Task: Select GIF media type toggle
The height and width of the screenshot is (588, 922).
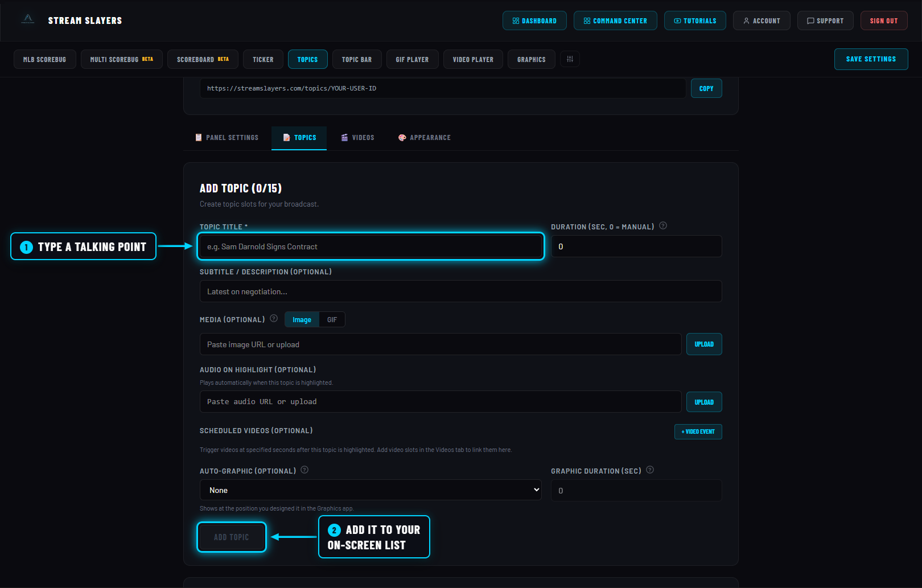Action: [x=332, y=320]
